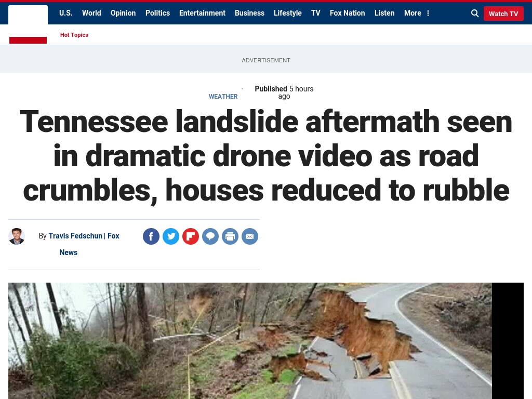The image size is (532, 399).
Task: Open the Entertainment section
Action: pyautogui.click(x=202, y=13)
